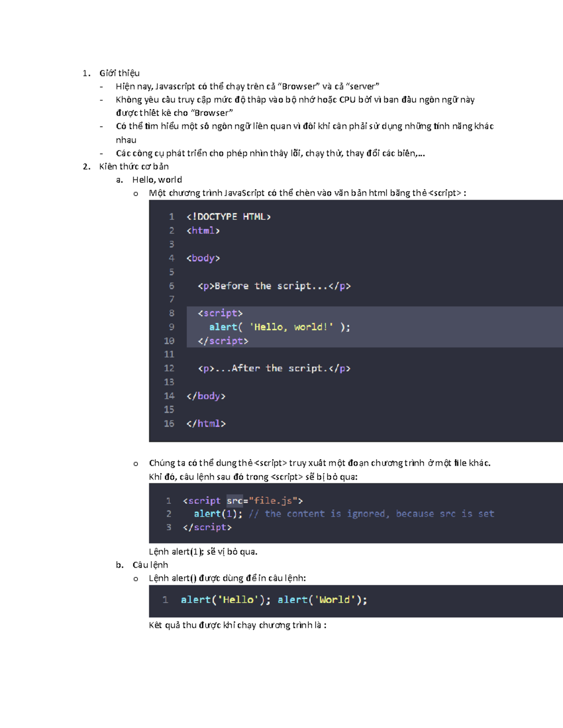
Task: Click the code line '<!DOCTYPE HTML>'
Action: [x=228, y=217]
